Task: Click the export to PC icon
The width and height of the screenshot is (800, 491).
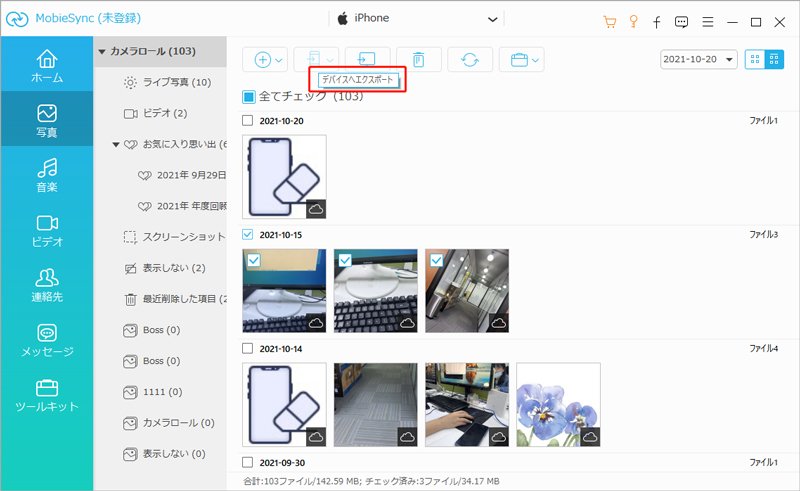Action: pyautogui.click(x=367, y=60)
